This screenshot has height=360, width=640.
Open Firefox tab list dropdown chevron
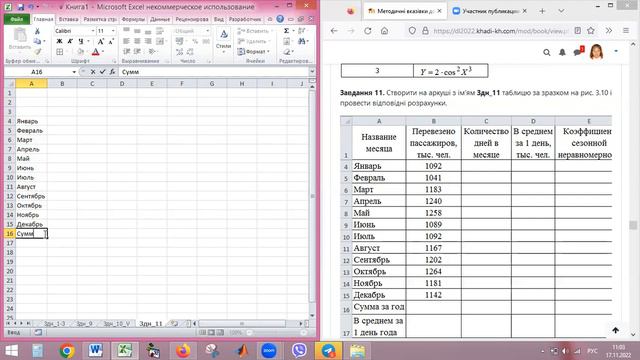[x=561, y=11]
